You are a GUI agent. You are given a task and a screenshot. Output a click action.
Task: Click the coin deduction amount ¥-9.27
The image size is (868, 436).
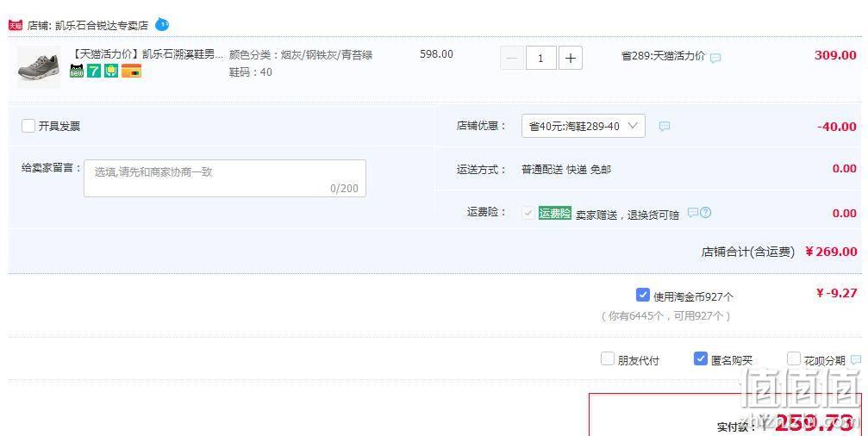pos(836,293)
